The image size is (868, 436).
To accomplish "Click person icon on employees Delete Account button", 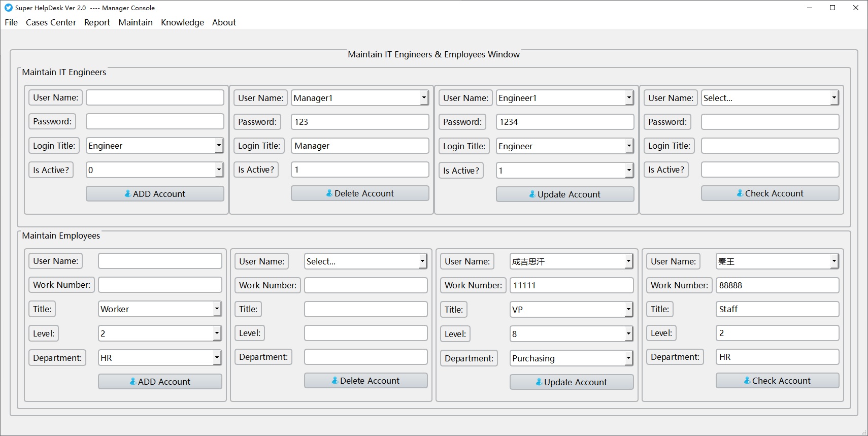I will tap(335, 381).
